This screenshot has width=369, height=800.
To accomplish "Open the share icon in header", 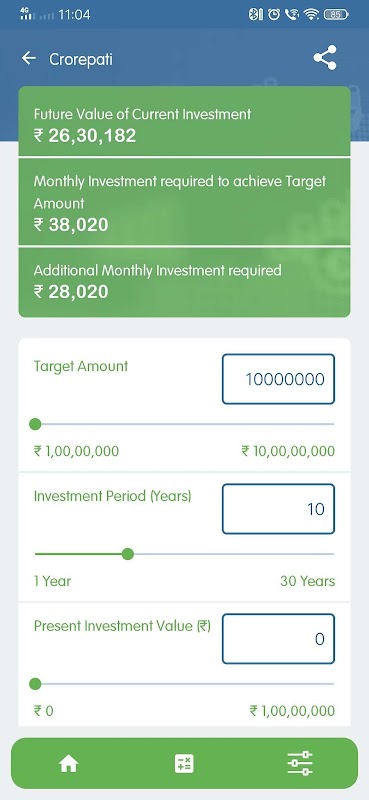I will tap(325, 58).
